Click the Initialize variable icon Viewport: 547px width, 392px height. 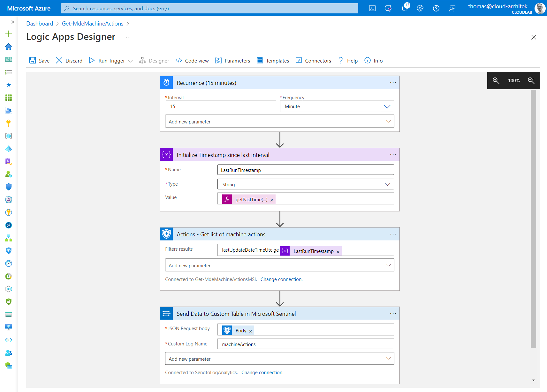click(166, 155)
